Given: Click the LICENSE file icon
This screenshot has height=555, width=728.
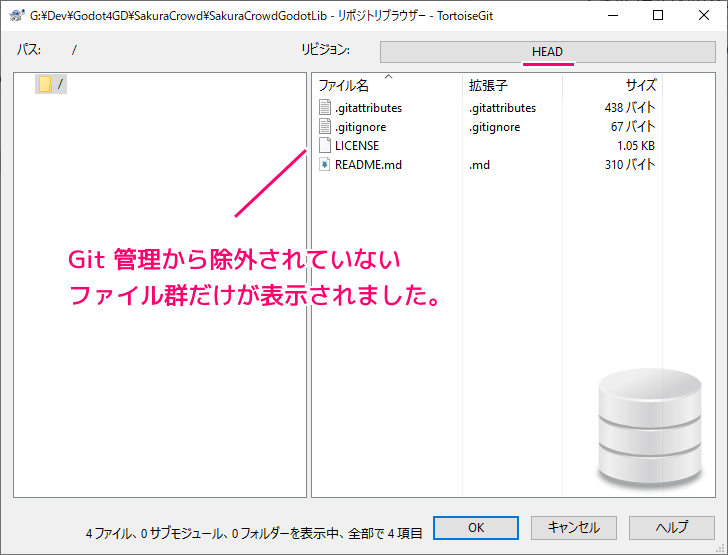Looking at the screenshot, I should (324, 146).
